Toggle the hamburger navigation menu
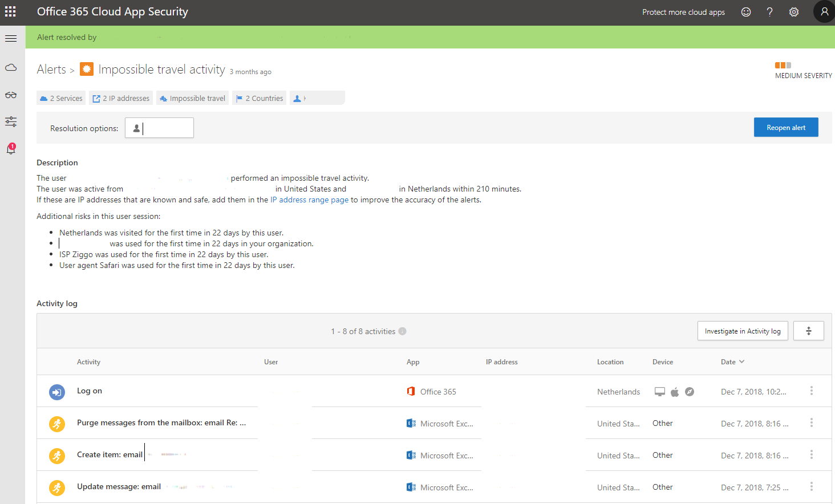835x504 pixels. (11, 38)
